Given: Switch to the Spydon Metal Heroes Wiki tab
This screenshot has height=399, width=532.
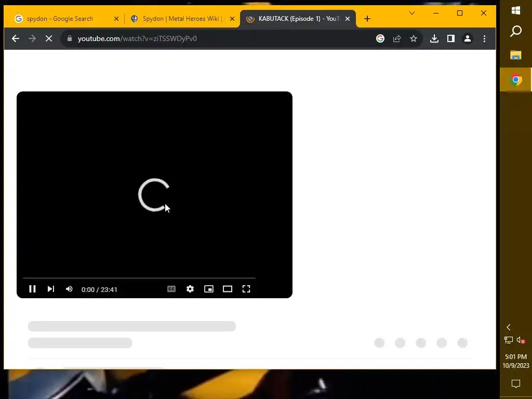Looking at the screenshot, I should (x=180, y=19).
